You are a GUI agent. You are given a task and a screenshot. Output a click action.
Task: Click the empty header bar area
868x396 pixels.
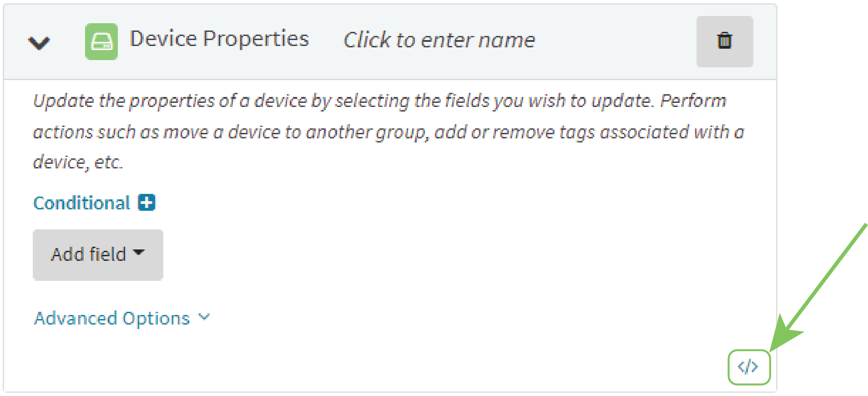tap(614, 42)
